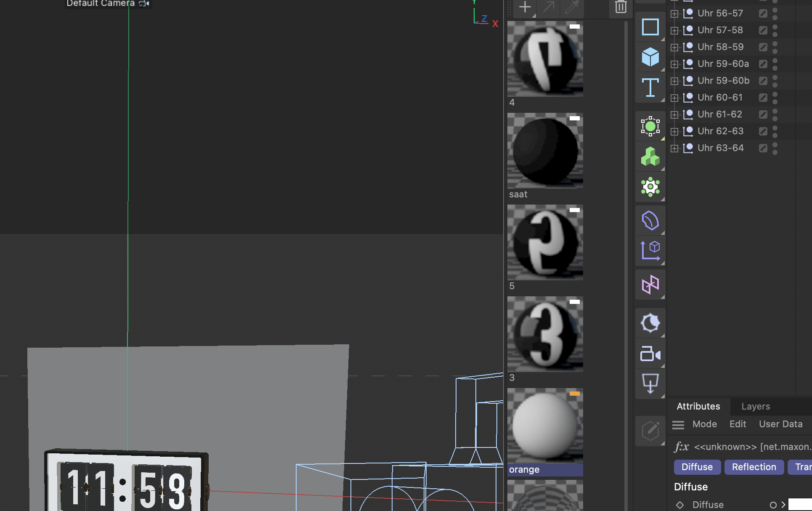The width and height of the screenshot is (812, 511).
Task: Click the arrow icon in material toolbar
Action: click(549, 7)
